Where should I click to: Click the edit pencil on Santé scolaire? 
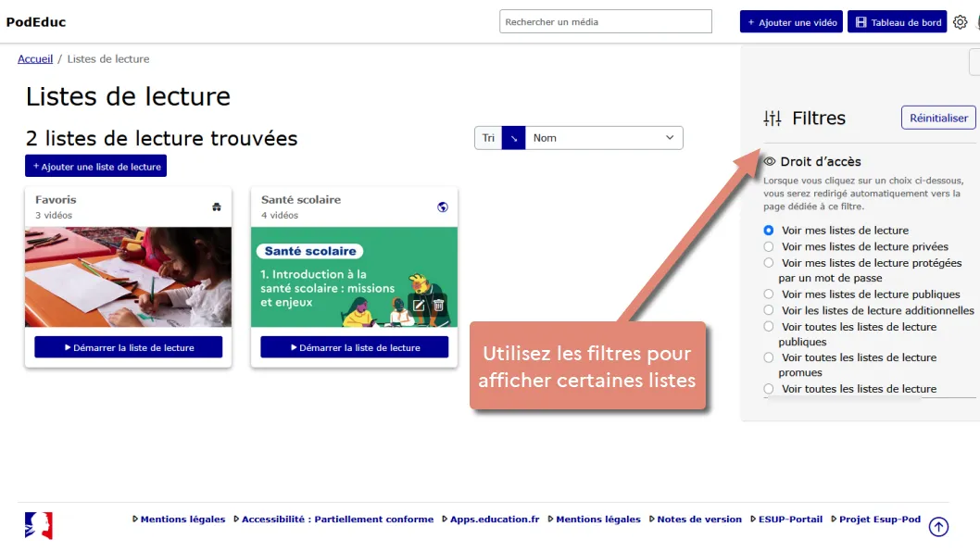coord(418,305)
